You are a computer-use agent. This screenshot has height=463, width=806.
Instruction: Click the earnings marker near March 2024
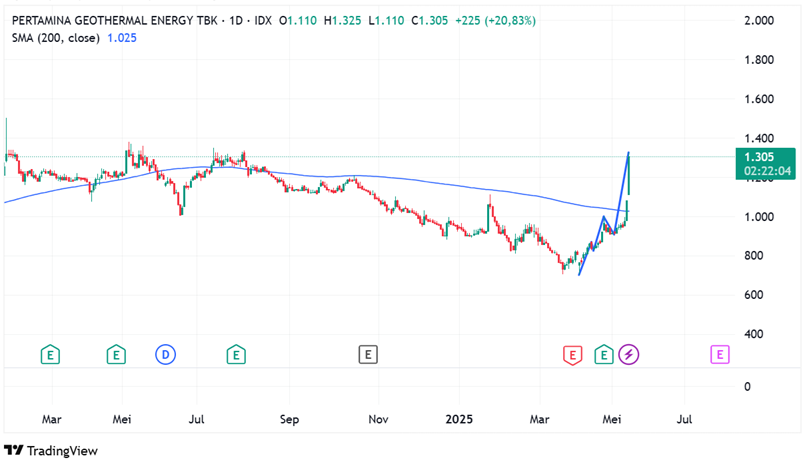pyautogui.click(x=50, y=355)
